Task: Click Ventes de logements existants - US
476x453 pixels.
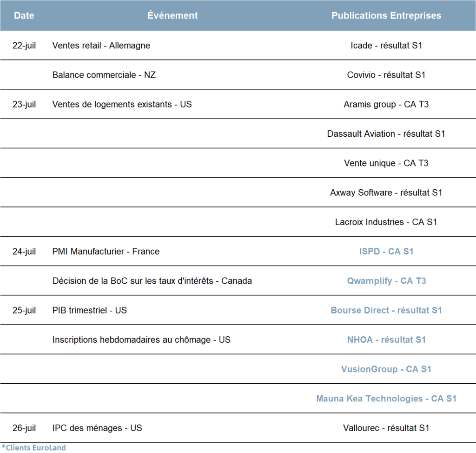Action: tap(122, 104)
